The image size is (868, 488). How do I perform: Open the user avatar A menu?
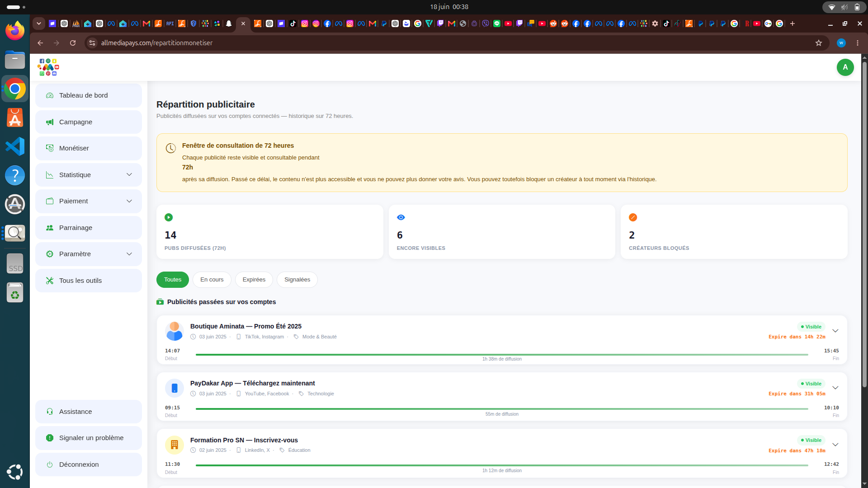[845, 67]
